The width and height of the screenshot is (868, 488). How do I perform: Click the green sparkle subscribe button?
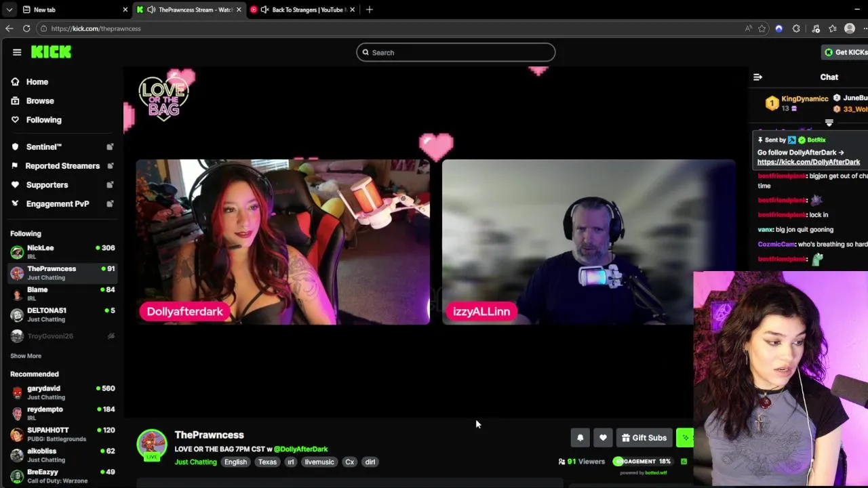(685, 438)
